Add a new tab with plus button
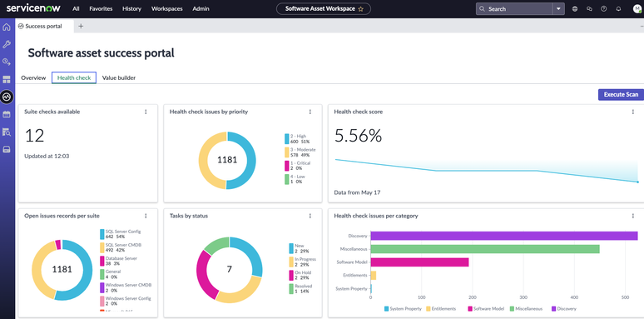 (x=81, y=27)
